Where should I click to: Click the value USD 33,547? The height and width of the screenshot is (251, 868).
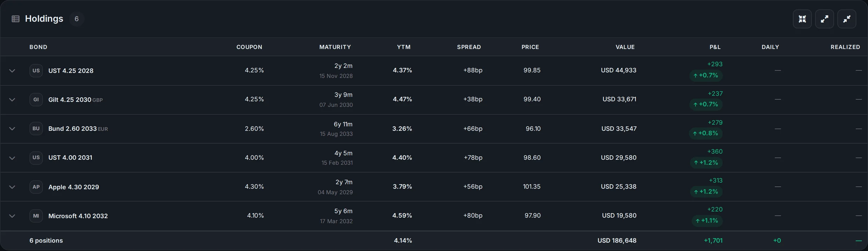click(x=619, y=129)
